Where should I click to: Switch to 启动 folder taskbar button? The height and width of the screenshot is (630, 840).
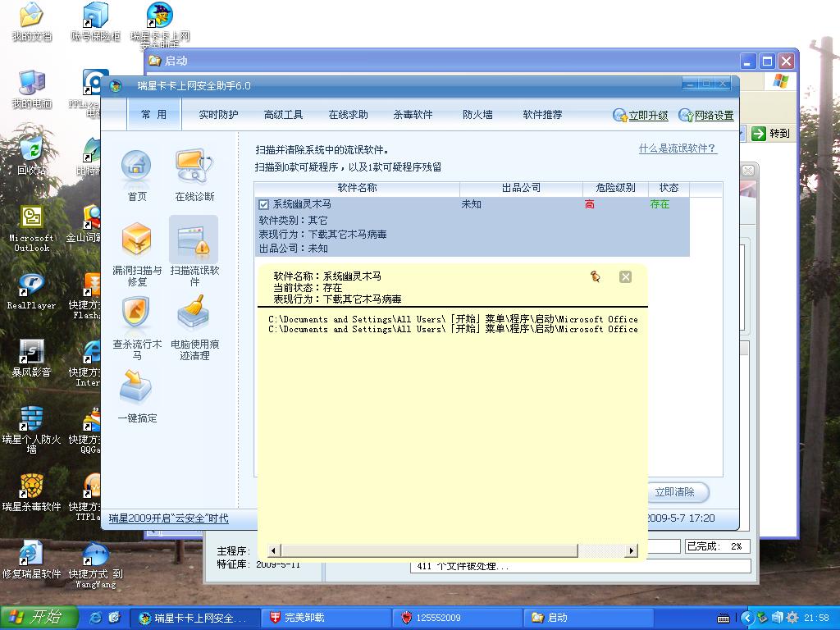(x=588, y=618)
